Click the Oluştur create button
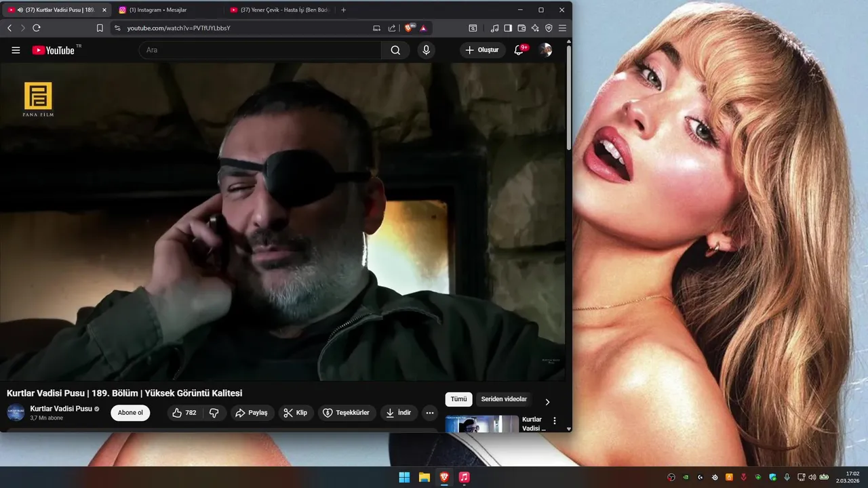This screenshot has height=488, width=868. tap(482, 50)
